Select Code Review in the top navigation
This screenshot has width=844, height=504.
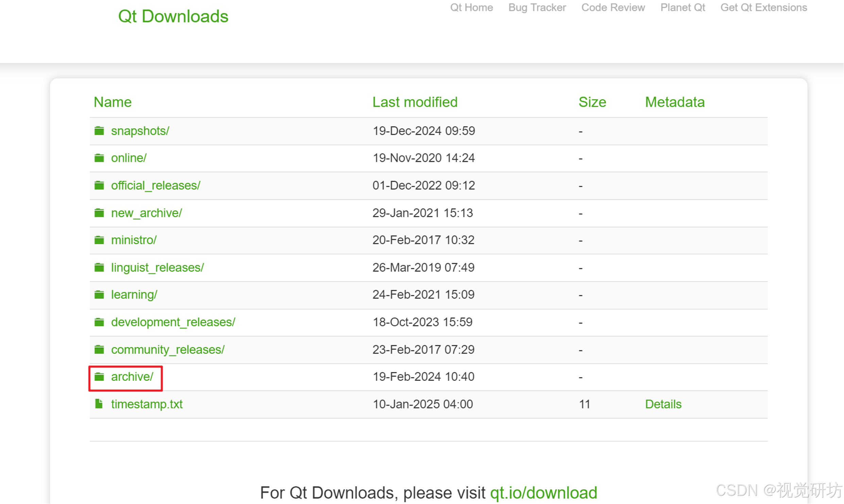tap(613, 7)
